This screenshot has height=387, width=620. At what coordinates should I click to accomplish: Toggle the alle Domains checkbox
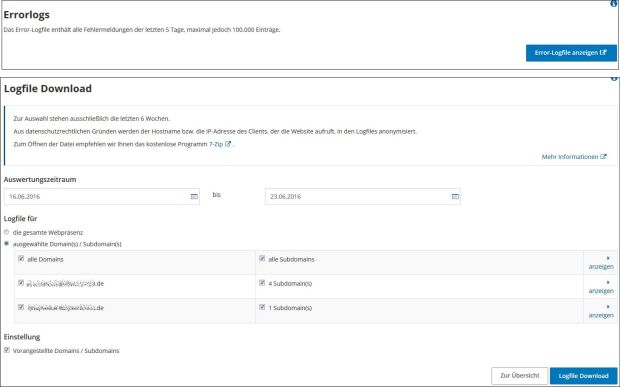[21, 259]
